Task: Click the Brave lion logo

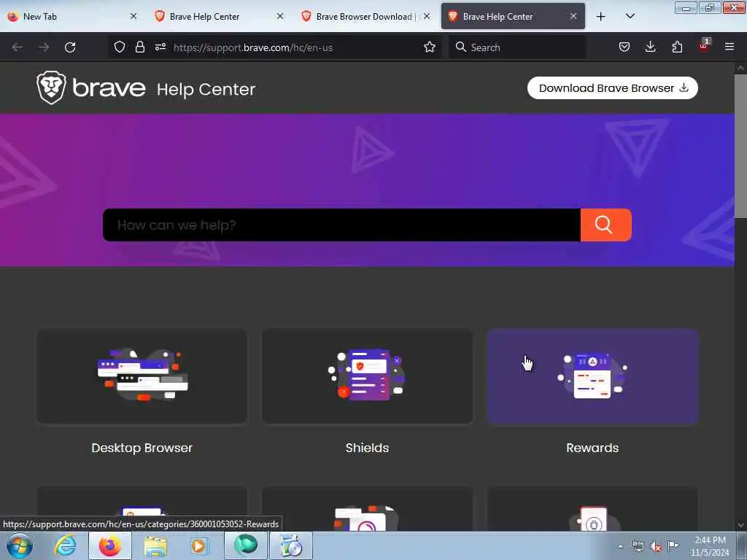Action: pyautogui.click(x=52, y=87)
